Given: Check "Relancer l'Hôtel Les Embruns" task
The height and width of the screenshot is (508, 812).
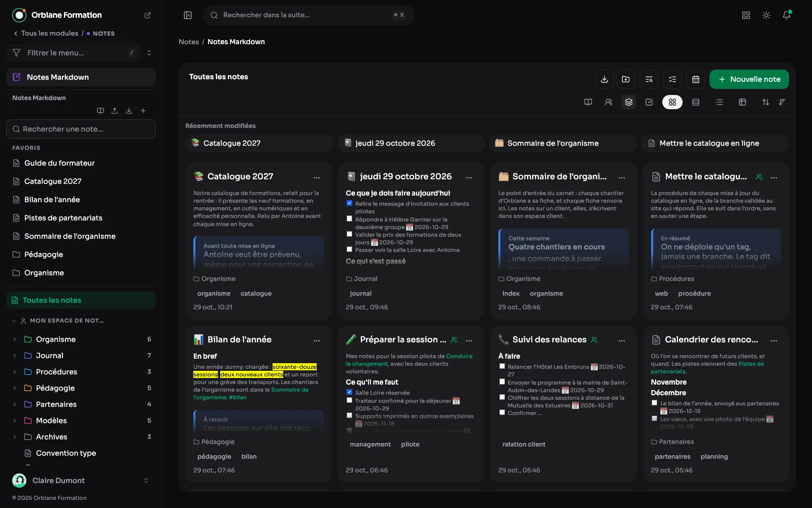Looking at the screenshot, I should tap(502, 366).
